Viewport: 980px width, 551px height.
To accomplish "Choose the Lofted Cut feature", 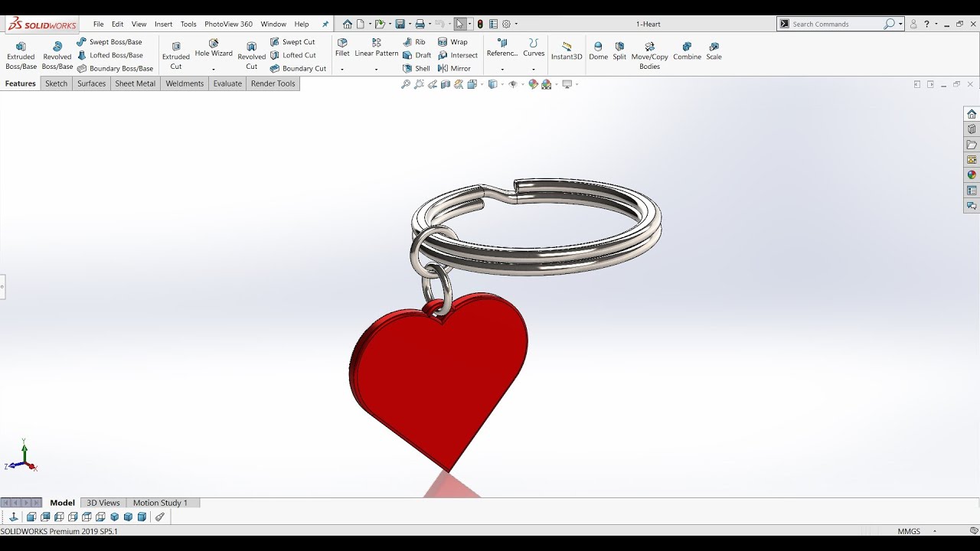I will 293,55.
